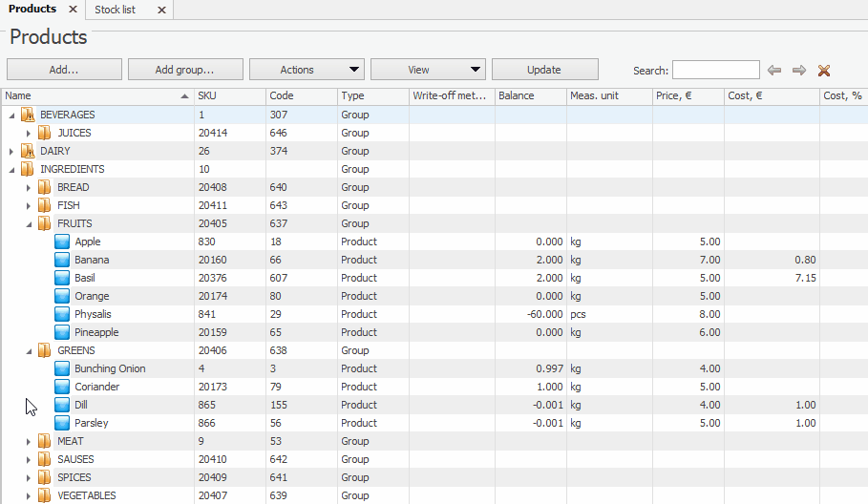The width and height of the screenshot is (868, 504).
Task: Click the next search result arrow icon
Action: coord(799,70)
